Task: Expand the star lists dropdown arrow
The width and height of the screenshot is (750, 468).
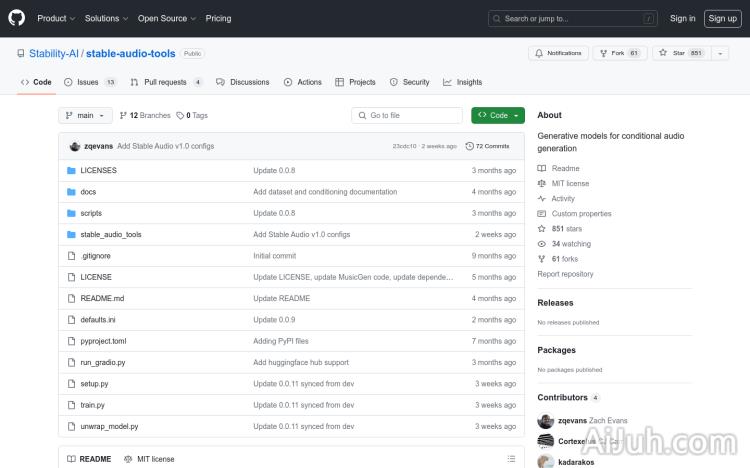Action: (721, 53)
